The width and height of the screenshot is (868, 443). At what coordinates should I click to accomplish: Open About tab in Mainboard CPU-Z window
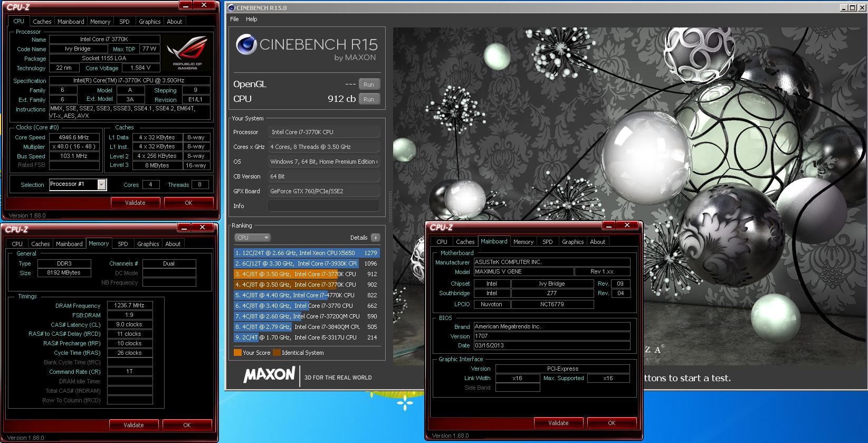[x=598, y=242]
